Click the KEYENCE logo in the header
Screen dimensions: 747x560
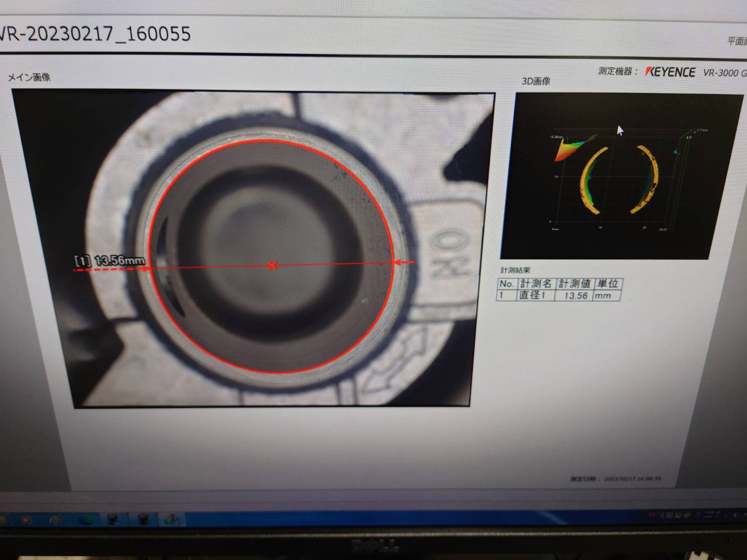(x=670, y=72)
